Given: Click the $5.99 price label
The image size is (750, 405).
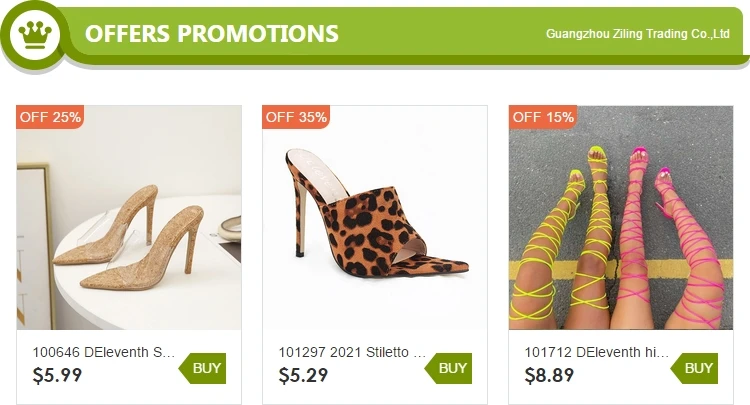Looking at the screenshot, I should 57,376.
